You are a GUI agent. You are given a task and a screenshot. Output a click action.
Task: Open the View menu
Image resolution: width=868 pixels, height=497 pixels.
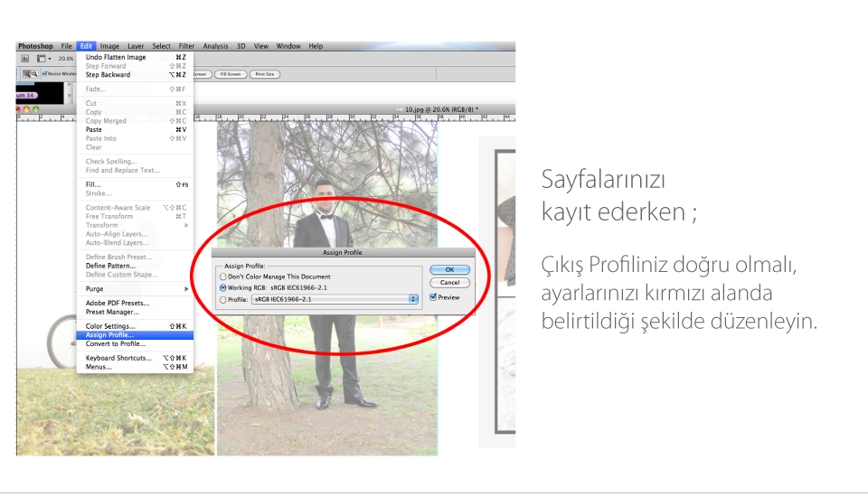(x=261, y=46)
